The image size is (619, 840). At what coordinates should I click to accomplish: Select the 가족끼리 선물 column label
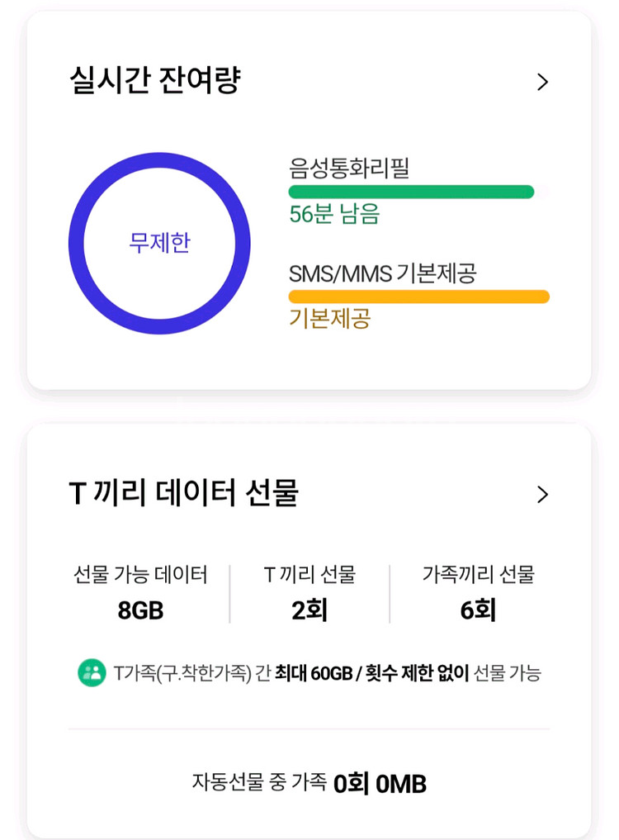[479, 575]
